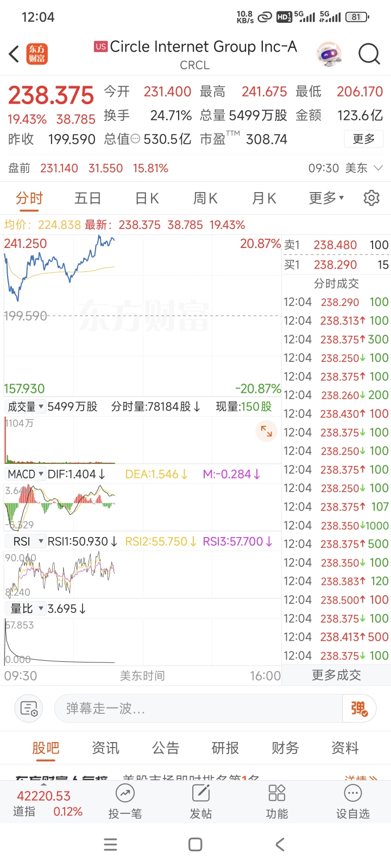Open the RSI indicator dropdown
Image resolution: width=391 pixels, height=868 pixels.
(x=25, y=541)
